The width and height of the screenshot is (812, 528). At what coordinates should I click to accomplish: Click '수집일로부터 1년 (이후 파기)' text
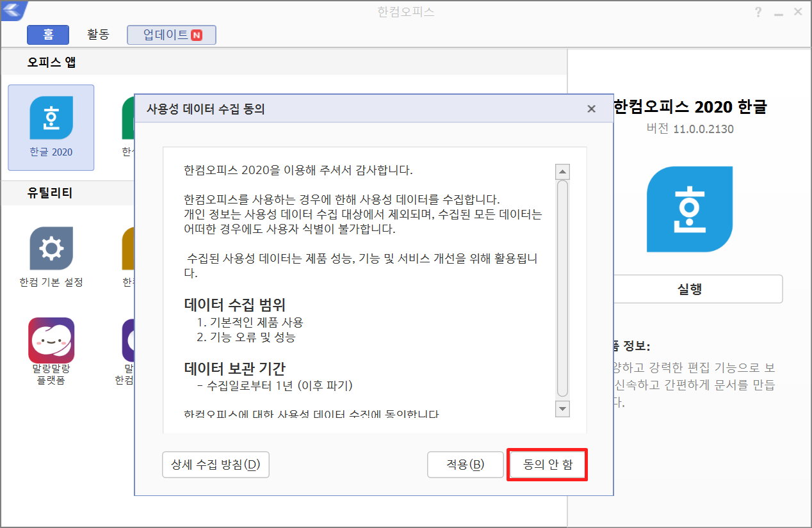click(279, 385)
